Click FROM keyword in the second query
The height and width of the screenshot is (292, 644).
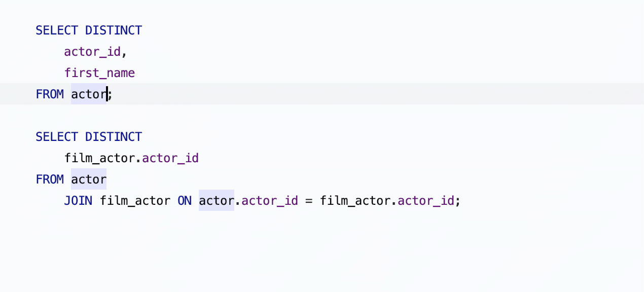[50, 179]
